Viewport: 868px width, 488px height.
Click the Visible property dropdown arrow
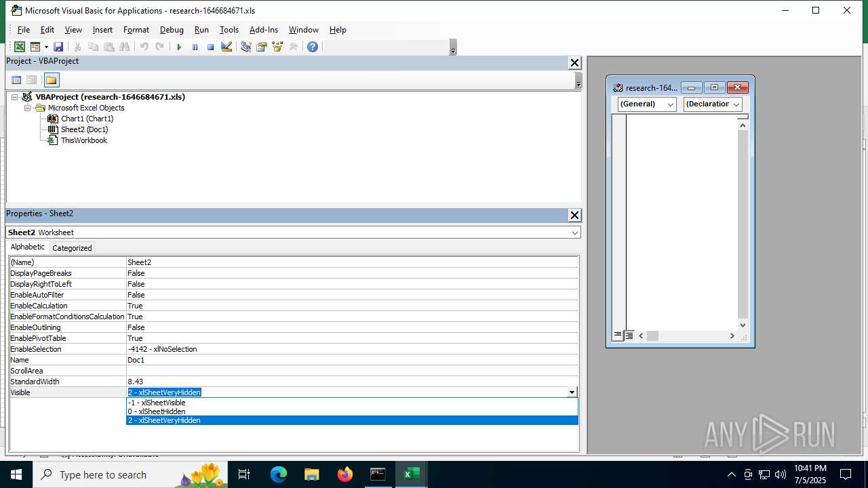pos(572,392)
